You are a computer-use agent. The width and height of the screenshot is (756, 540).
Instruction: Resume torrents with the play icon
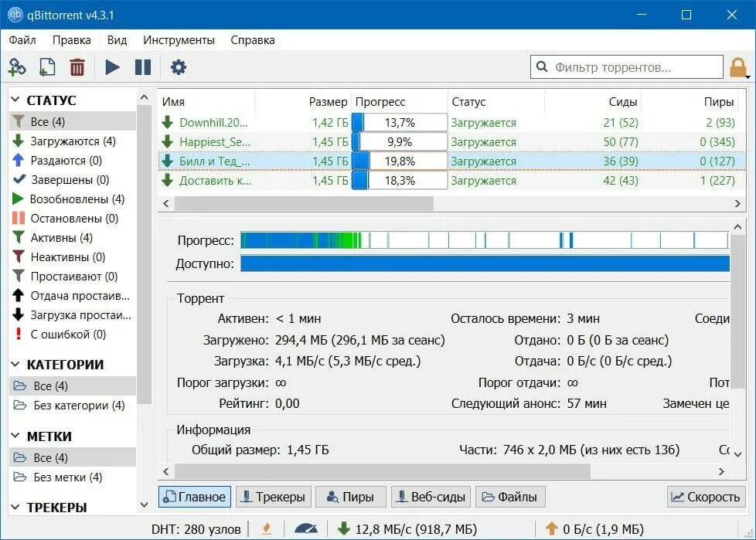tap(112, 67)
